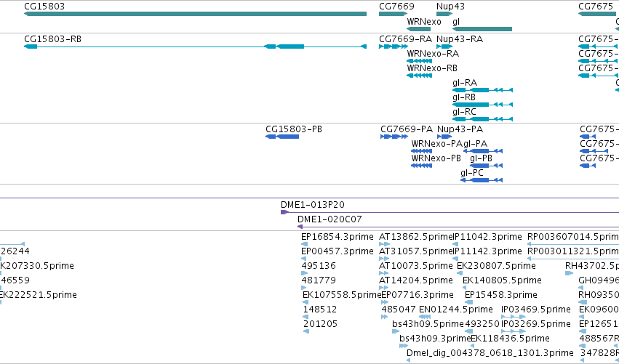This screenshot has height=364, width=619.
Task: Select the EK118436.5prime EST label
Action: pos(510,339)
